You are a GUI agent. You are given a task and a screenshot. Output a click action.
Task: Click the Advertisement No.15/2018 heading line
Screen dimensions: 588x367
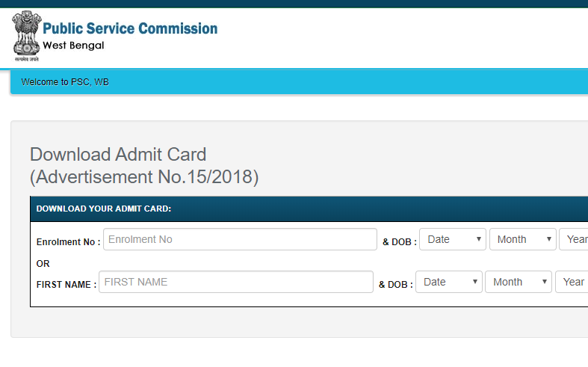pyautogui.click(x=144, y=177)
